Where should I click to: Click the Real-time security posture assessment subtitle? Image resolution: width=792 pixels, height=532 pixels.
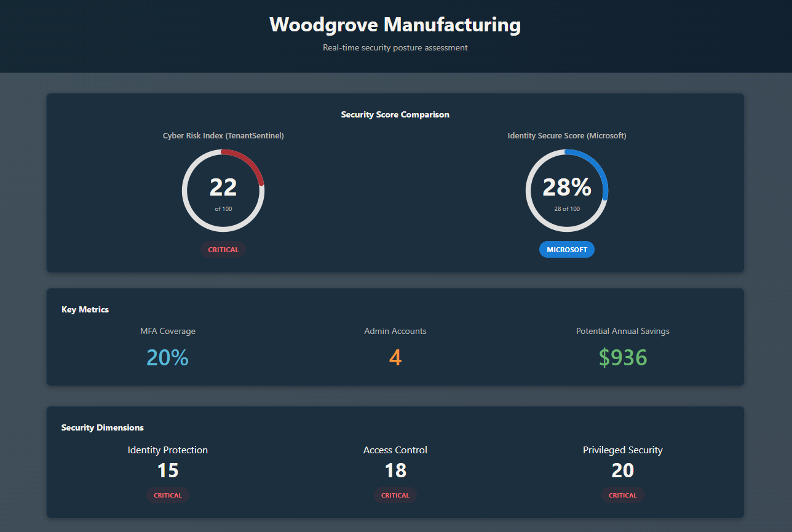pos(395,48)
